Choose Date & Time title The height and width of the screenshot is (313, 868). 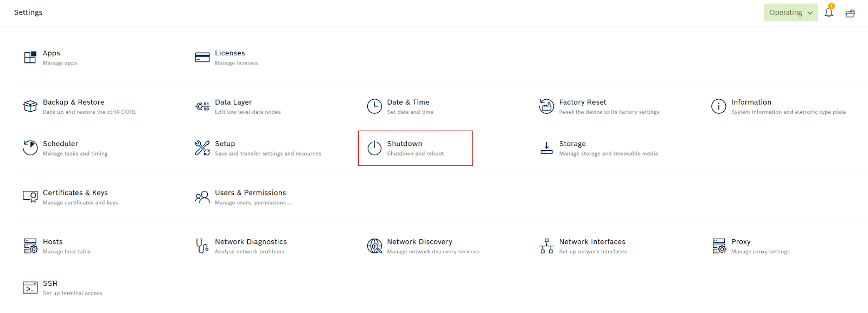[408, 102]
